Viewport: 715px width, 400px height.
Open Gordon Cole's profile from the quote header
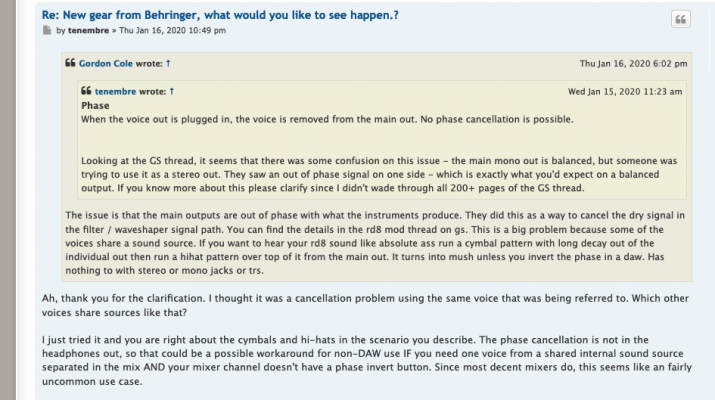tap(106, 63)
